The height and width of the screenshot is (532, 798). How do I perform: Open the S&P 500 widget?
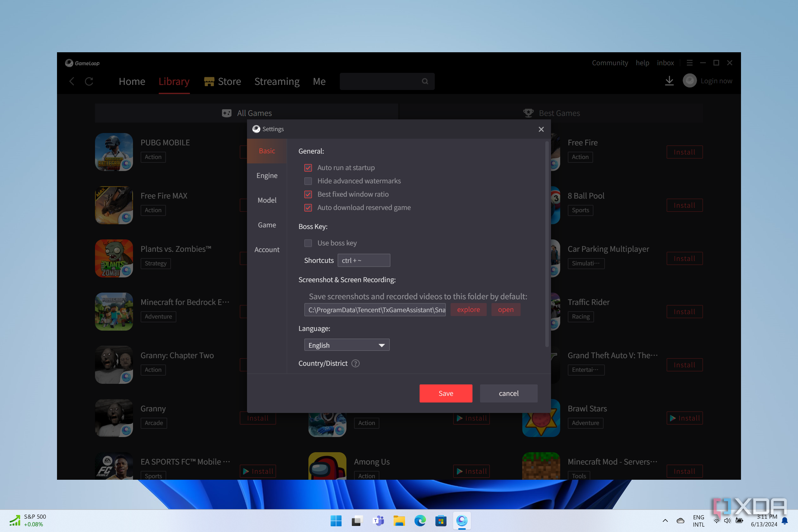coord(28,521)
